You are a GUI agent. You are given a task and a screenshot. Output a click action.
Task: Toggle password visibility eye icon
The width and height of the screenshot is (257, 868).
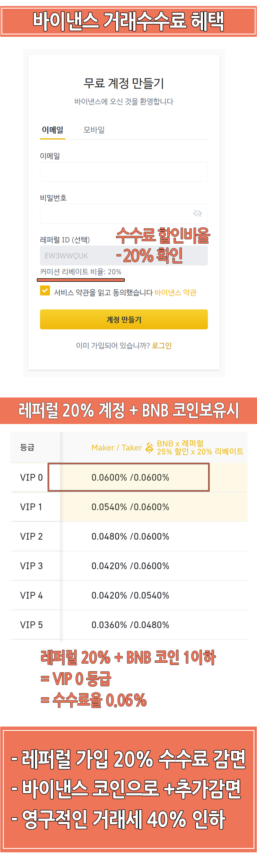pos(198,213)
